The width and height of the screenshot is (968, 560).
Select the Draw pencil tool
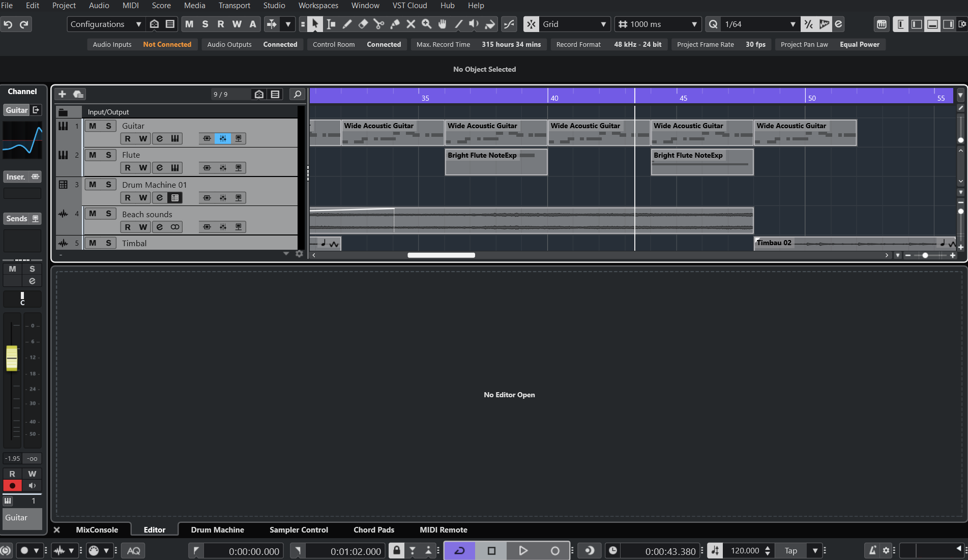point(347,24)
